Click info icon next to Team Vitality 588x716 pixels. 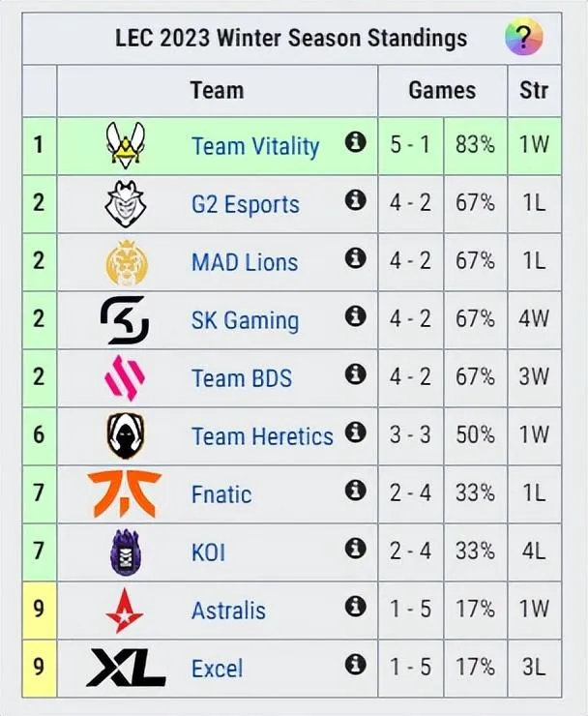pos(356,142)
